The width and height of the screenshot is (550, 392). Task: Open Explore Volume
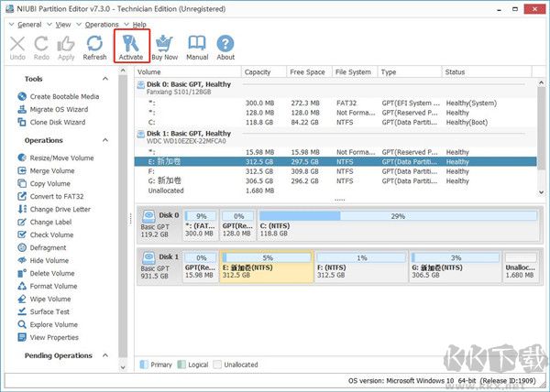point(48,325)
